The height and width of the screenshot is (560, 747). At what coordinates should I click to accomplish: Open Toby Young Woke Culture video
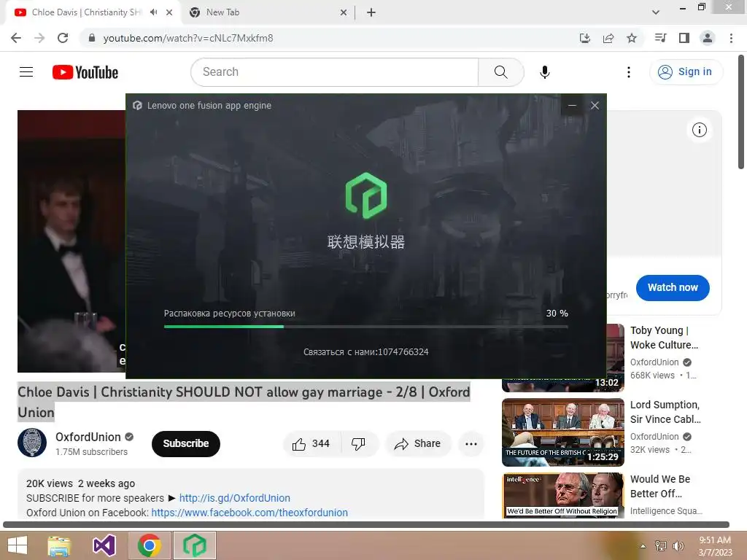pyautogui.click(x=664, y=338)
